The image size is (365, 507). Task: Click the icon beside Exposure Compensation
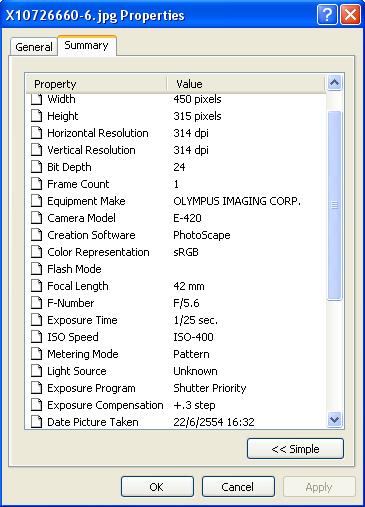(x=37, y=405)
